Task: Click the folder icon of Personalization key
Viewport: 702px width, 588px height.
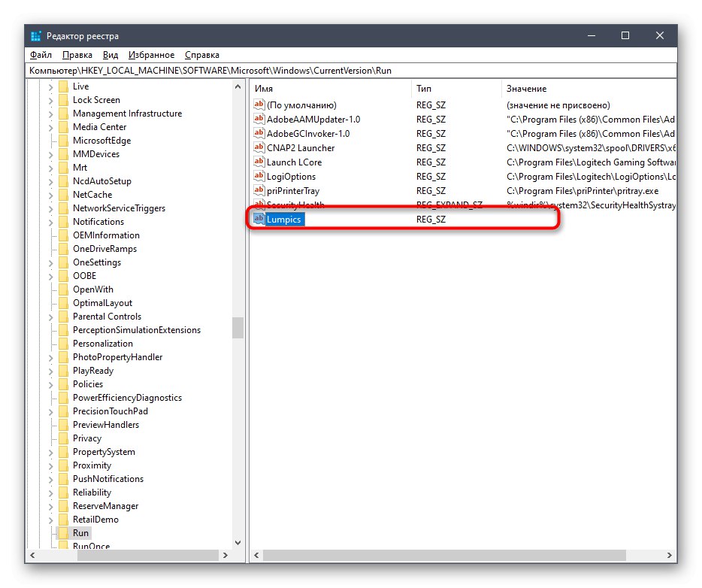Action: (64, 343)
